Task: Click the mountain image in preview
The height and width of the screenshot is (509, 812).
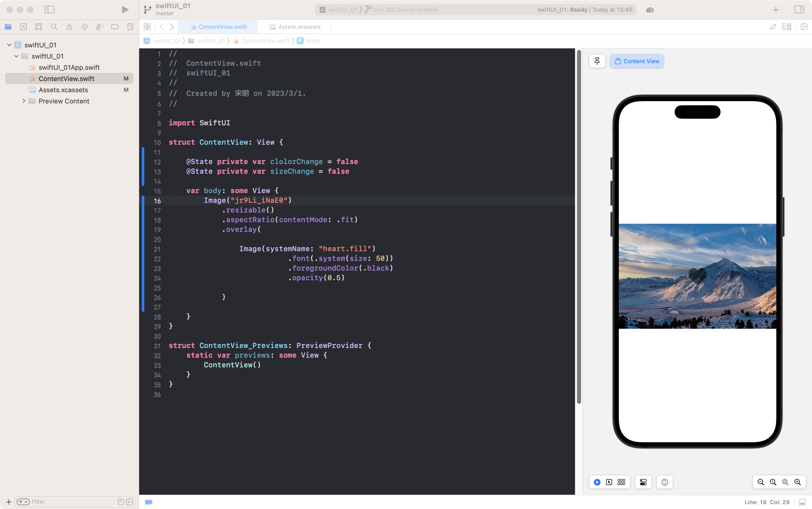Action: 697,276
